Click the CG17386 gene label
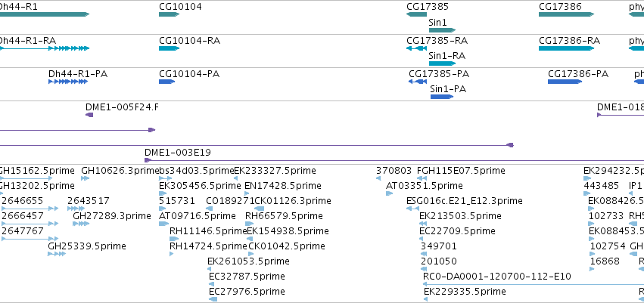The image size is (644, 303). click(x=560, y=7)
